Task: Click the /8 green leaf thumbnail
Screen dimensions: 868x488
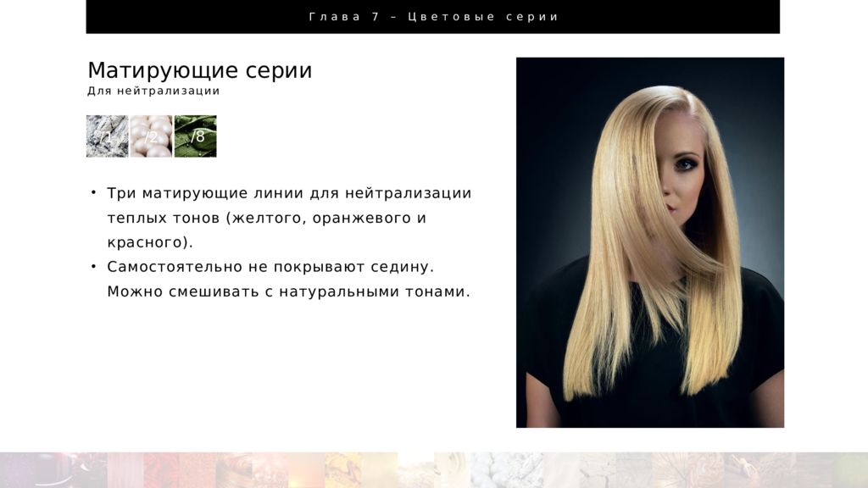Action: click(196, 136)
